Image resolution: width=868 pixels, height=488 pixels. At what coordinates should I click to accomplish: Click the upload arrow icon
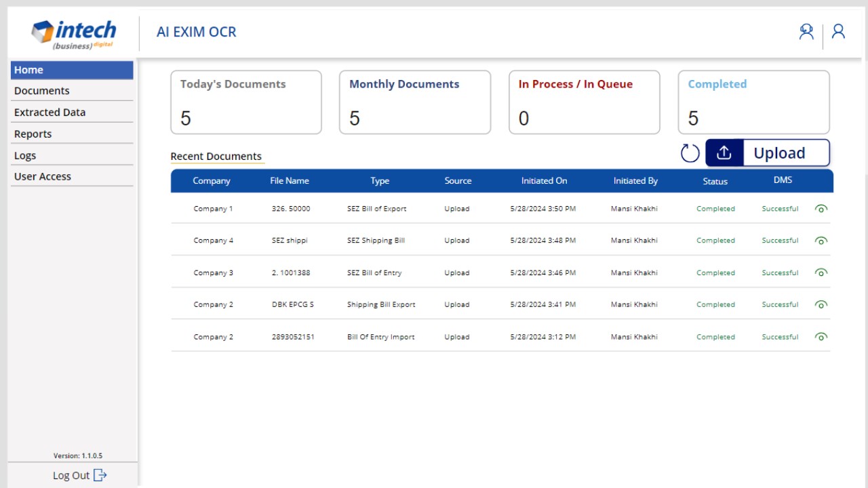[x=724, y=153]
